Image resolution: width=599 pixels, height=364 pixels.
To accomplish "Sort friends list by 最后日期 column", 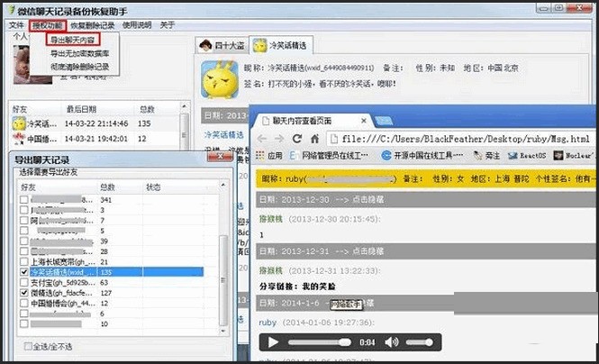I will coord(81,109).
